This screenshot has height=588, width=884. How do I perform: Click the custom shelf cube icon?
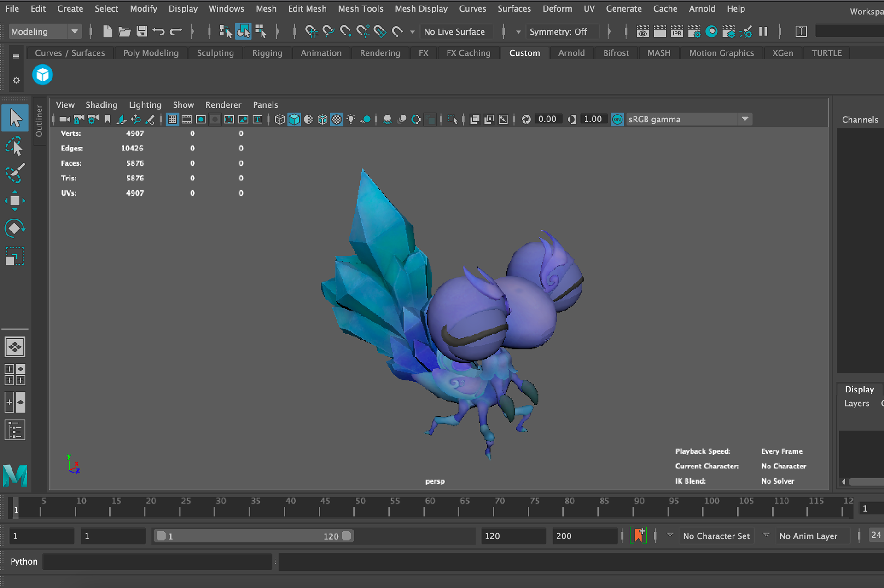click(42, 75)
